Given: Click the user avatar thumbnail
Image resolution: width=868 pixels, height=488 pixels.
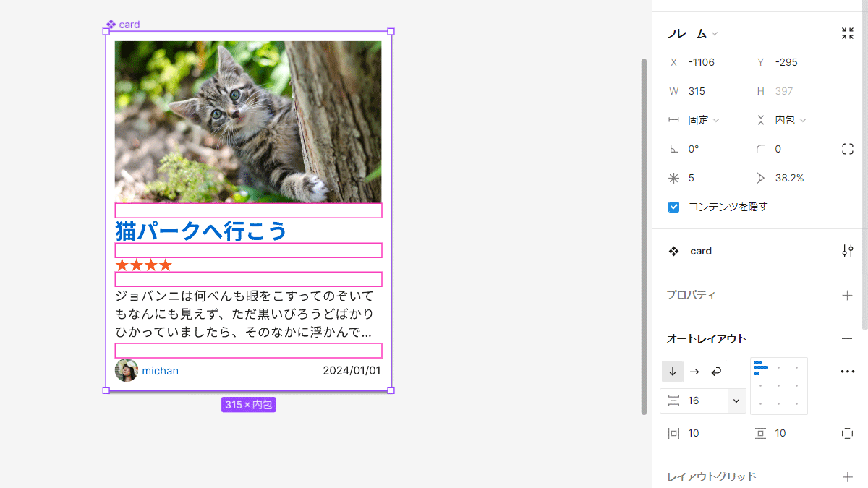Looking at the screenshot, I should (x=127, y=370).
